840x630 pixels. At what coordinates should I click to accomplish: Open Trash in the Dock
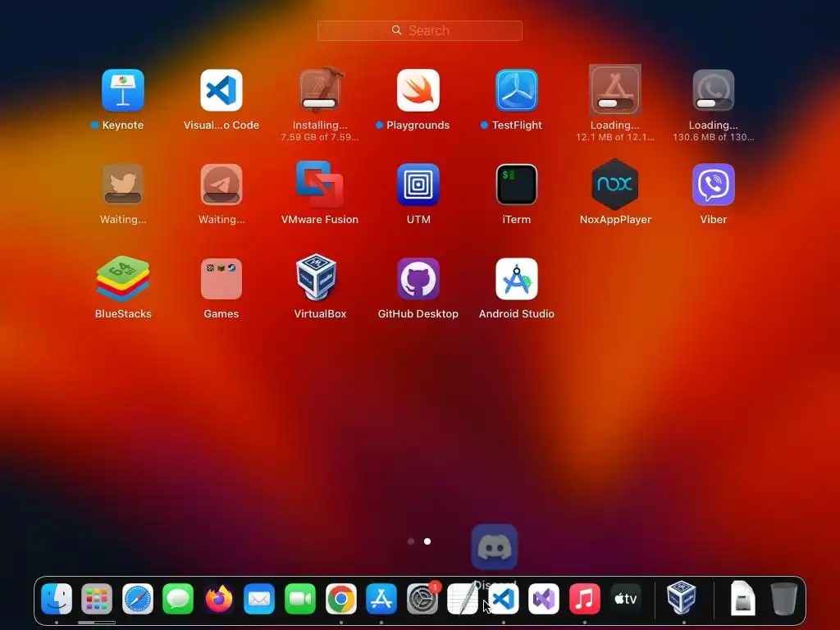click(x=783, y=598)
